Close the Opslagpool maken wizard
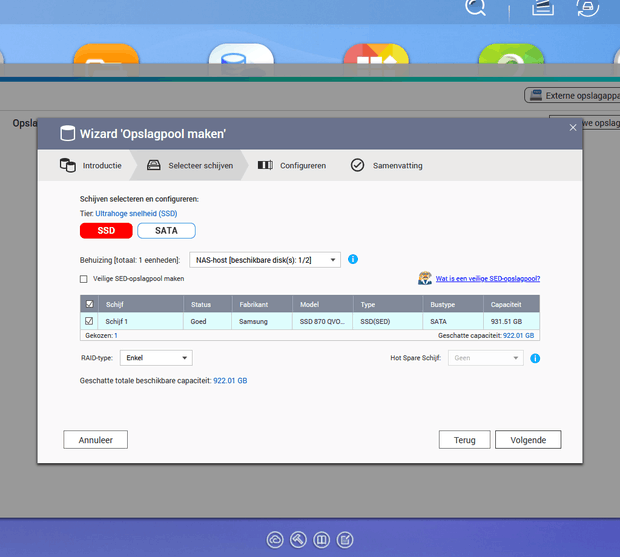Screen dimensions: 620x557 [573, 128]
